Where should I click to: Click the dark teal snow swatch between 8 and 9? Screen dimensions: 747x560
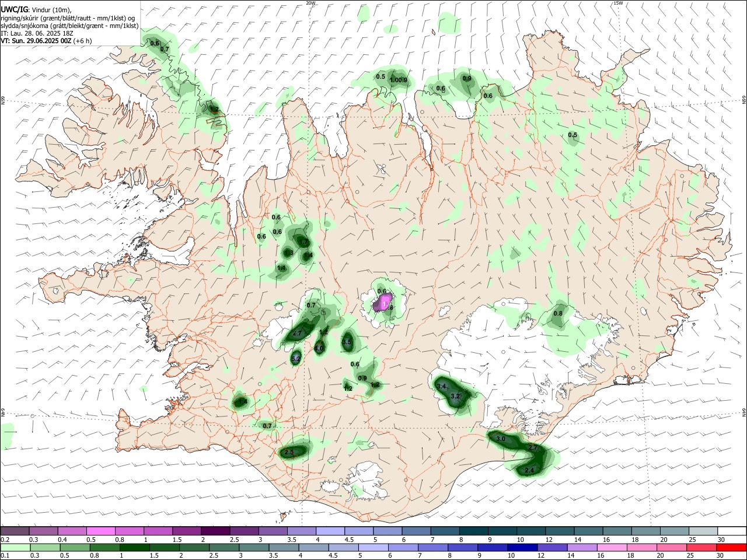[x=473, y=531]
